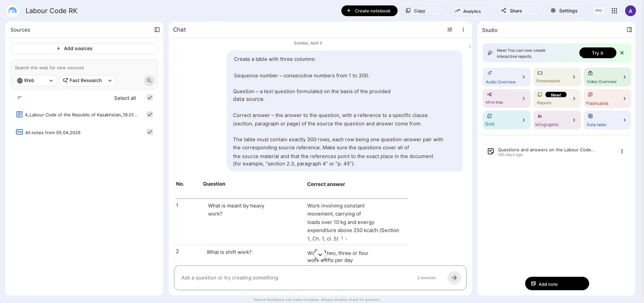Click Add sources button

(x=84, y=49)
